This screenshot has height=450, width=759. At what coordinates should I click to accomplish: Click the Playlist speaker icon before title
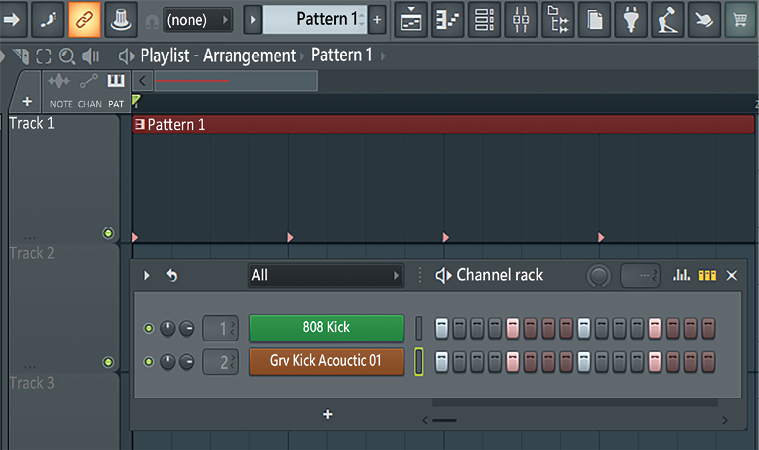(x=126, y=56)
